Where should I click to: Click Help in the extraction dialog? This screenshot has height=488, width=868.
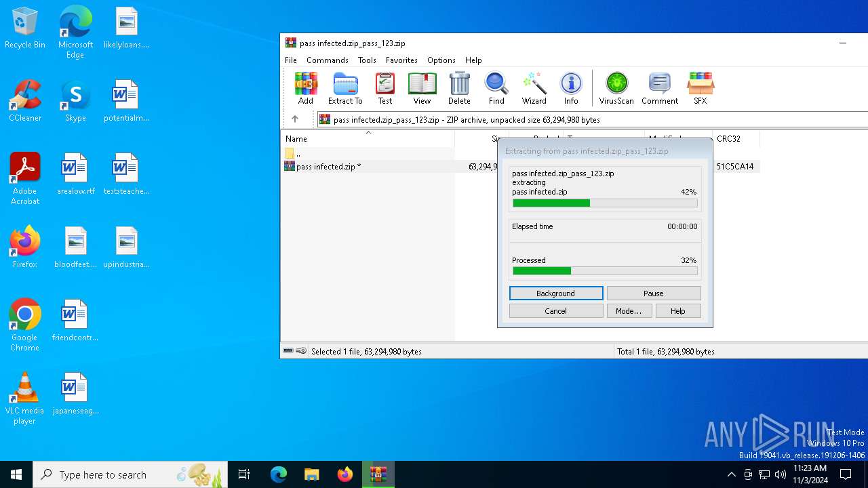pyautogui.click(x=678, y=311)
